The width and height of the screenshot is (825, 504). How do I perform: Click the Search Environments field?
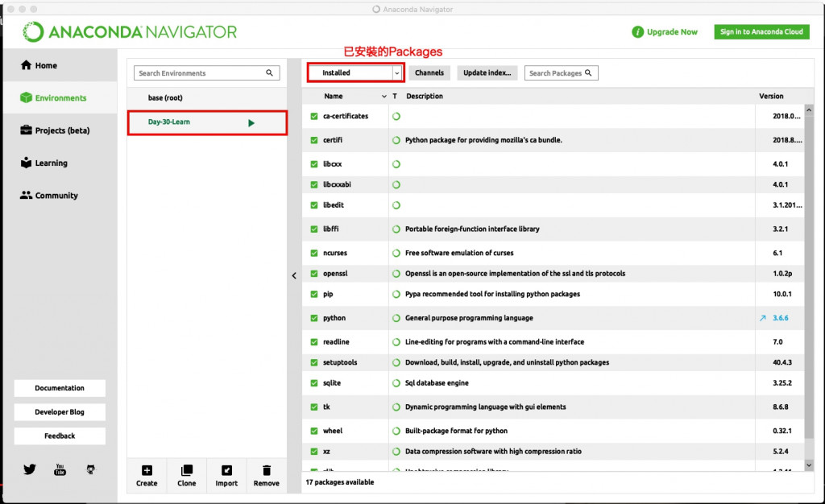pyautogui.click(x=206, y=73)
